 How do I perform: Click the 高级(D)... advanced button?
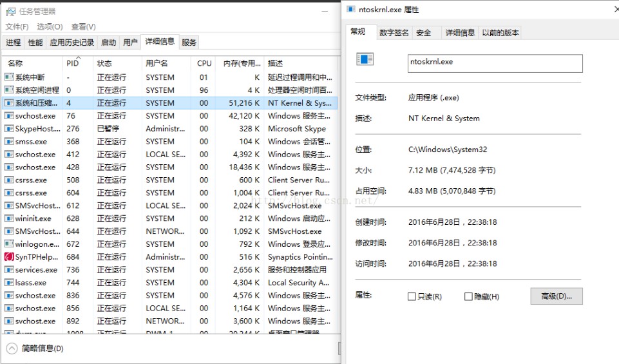pos(556,296)
